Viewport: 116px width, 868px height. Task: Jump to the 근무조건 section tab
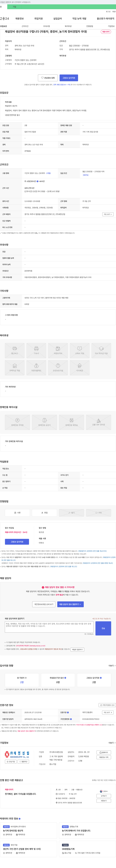click(x=25, y=26)
